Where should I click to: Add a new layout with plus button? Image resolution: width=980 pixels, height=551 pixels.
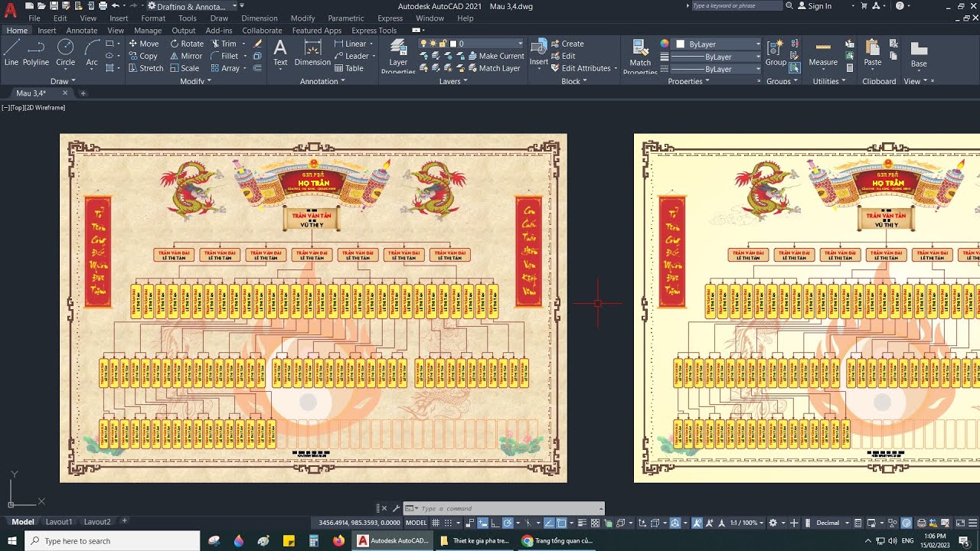pos(124,521)
